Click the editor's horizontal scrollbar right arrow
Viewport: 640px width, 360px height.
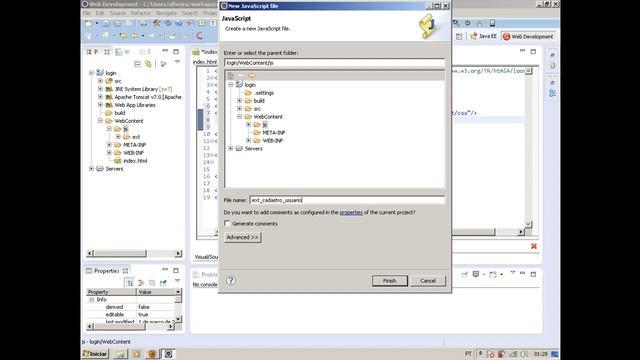520,232
